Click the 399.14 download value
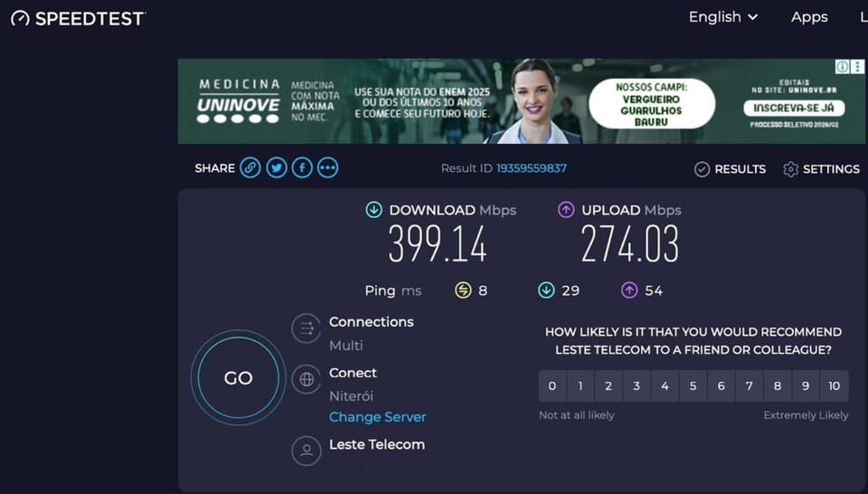 (438, 243)
